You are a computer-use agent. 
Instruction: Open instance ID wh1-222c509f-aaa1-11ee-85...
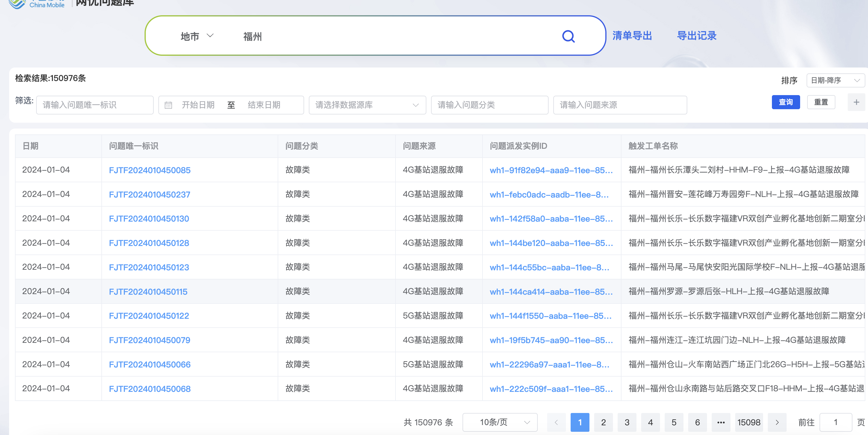click(x=551, y=389)
